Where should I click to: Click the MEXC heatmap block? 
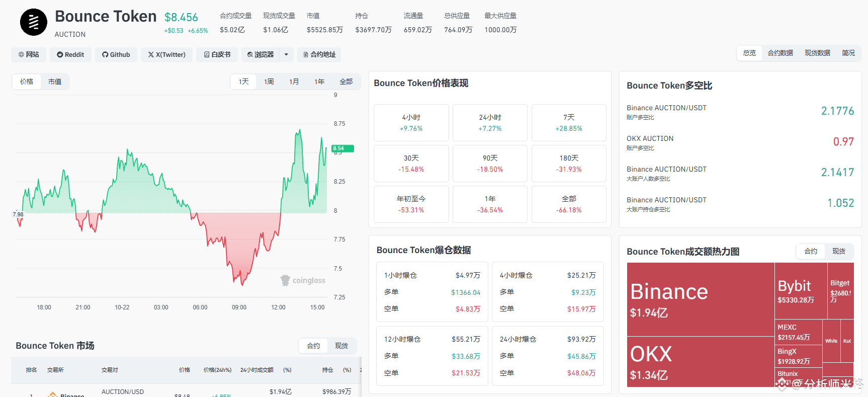click(799, 332)
